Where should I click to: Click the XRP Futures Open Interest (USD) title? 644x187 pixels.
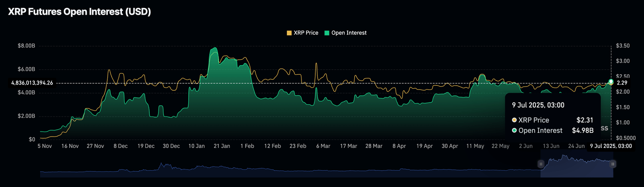pos(80,12)
